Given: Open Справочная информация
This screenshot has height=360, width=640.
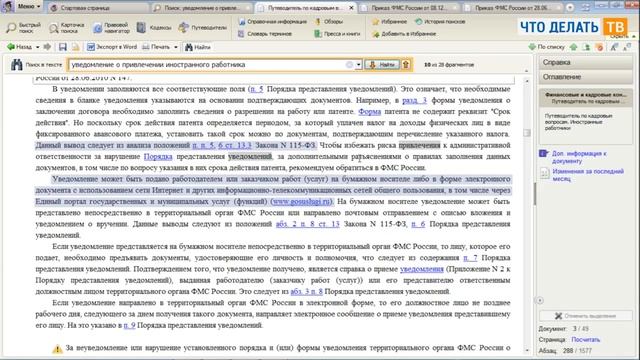Looking at the screenshot, I should 272,22.
